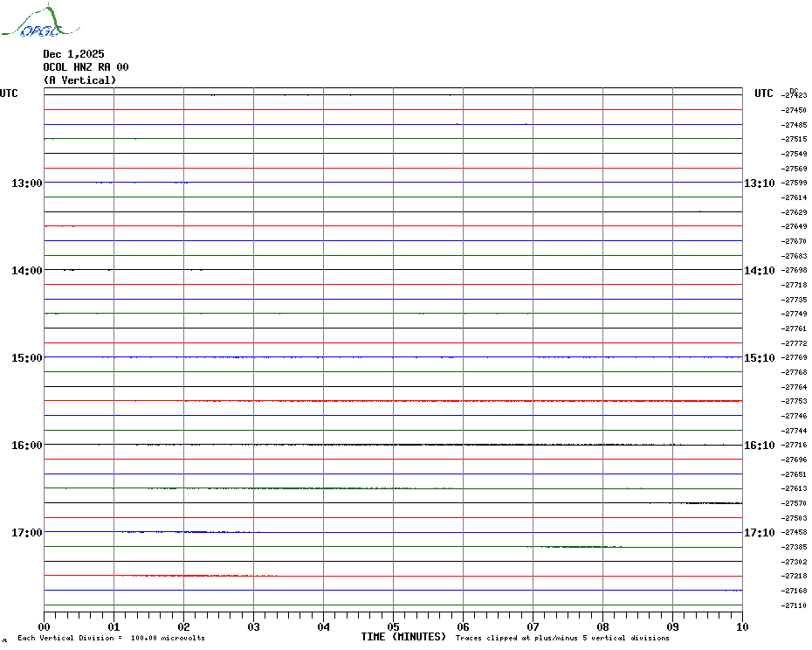This screenshot has width=812, height=650.
Task: Click the UTC label at top right
Action: coord(764,93)
